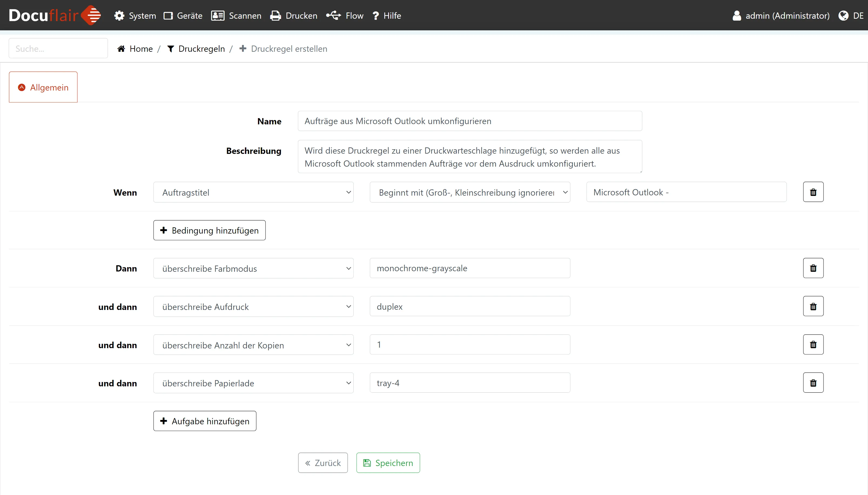Expand the 'Beginnt mit' operator dropdown
The image size is (868, 495).
pyautogui.click(x=470, y=192)
